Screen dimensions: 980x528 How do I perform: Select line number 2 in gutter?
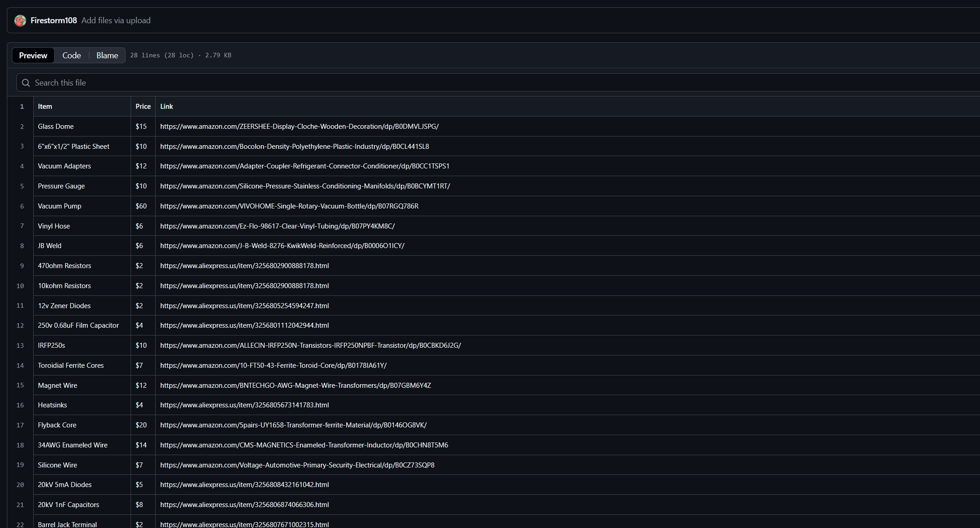(x=22, y=127)
